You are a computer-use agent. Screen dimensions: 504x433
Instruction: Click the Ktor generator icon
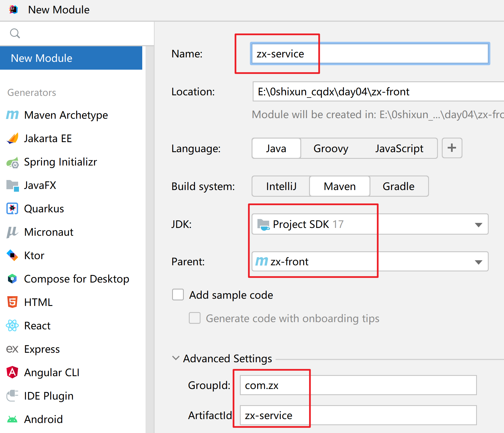pyautogui.click(x=12, y=255)
